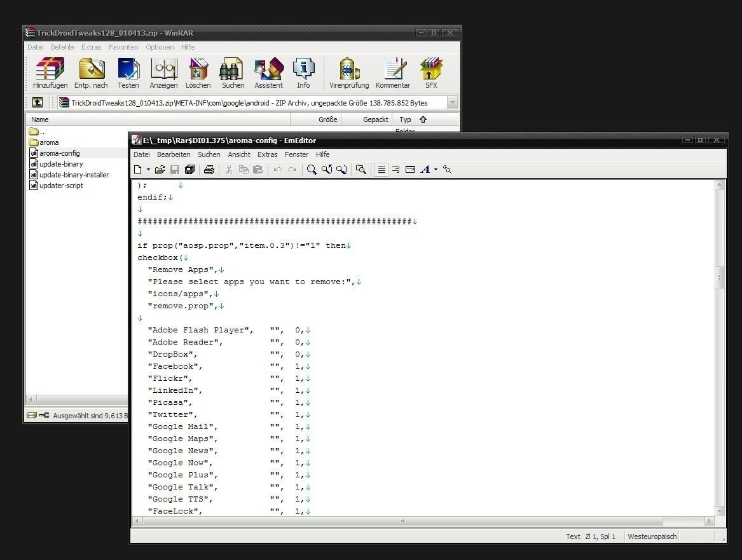The width and height of the screenshot is (742, 560).
Task: Open the Datei menu in WinRAR
Action: pos(36,47)
